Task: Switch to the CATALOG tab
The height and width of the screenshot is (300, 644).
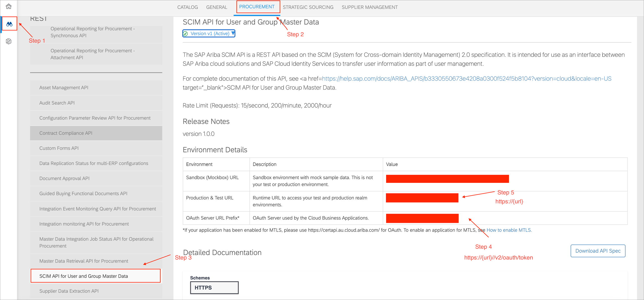Action: click(188, 7)
